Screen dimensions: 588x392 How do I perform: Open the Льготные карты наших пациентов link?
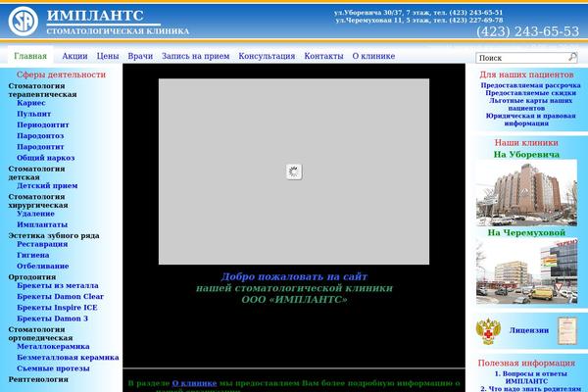(x=530, y=104)
